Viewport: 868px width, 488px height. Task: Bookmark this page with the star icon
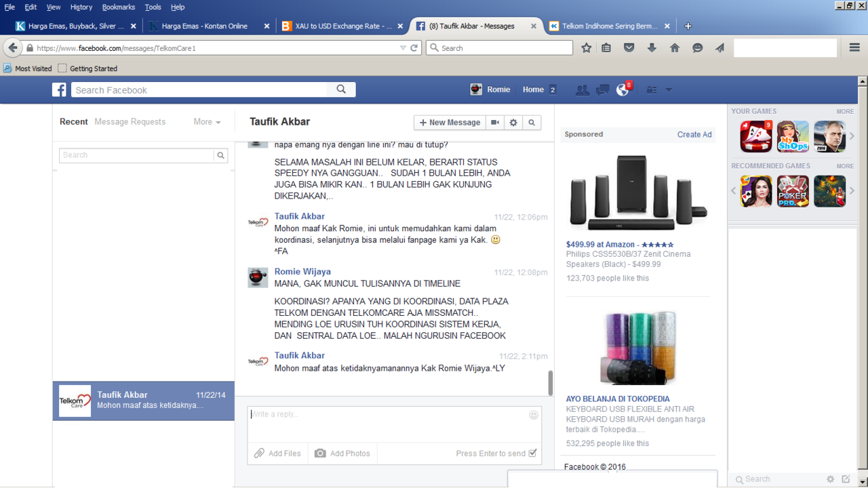(587, 48)
